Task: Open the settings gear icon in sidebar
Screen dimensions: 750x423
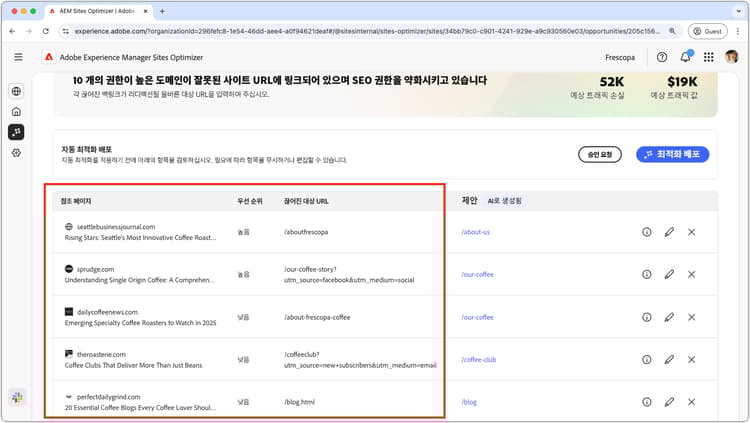Action: (x=16, y=153)
